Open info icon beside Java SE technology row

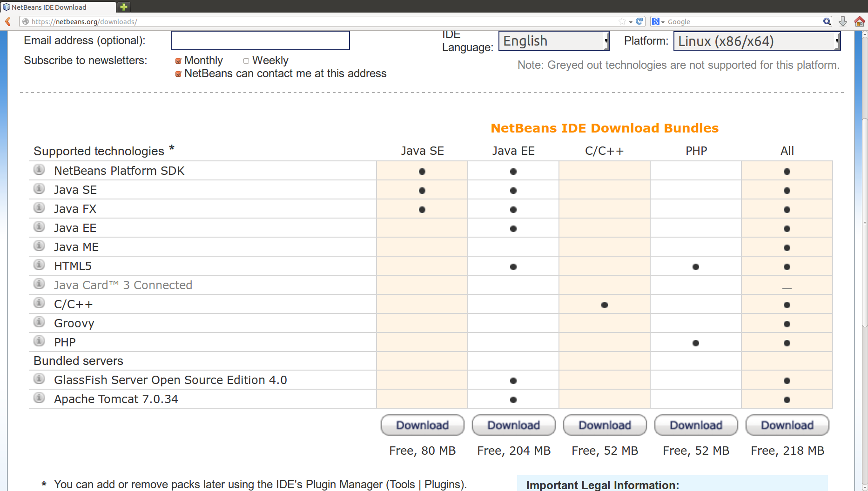coord(39,189)
